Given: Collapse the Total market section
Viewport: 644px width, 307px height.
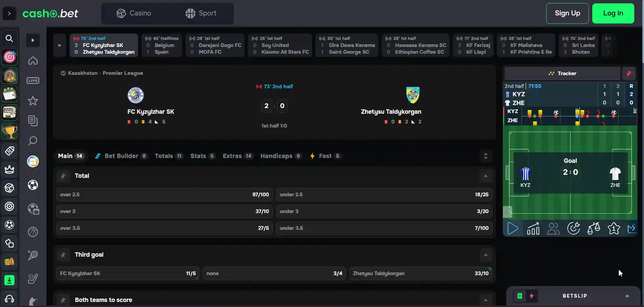Looking at the screenshot, I should click(x=485, y=176).
